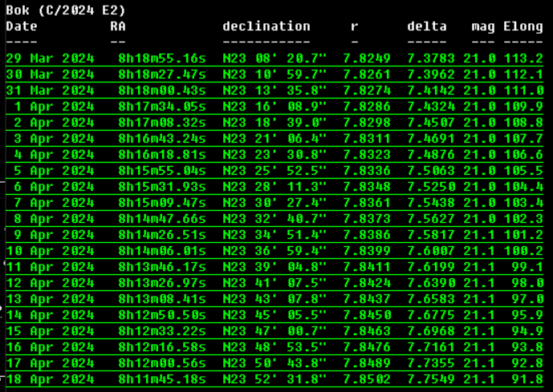Click the declination value N23 25' 52.5"
This screenshot has height=392, width=553.
274,170
